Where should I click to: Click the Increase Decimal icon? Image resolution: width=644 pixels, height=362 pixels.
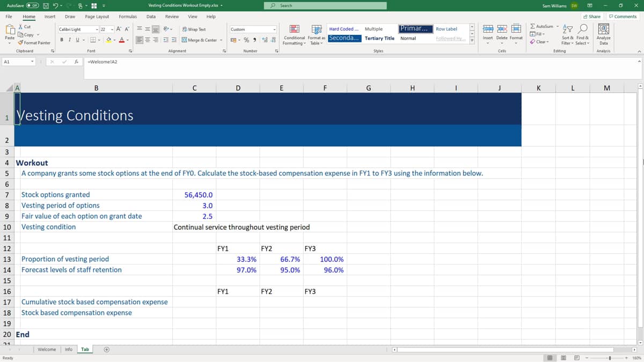(x=265, y=40)
